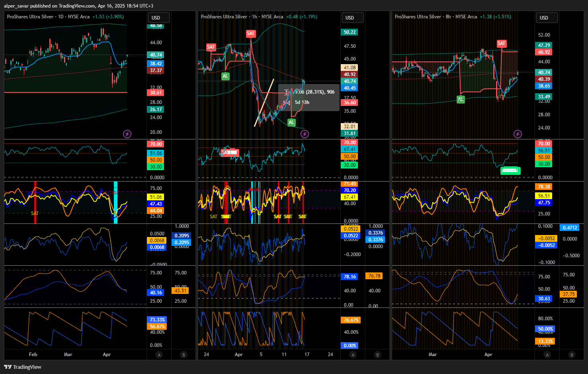Viewport: 588px width, 374px height.
Task: Click the 40.39 price label on the 8h axis
Action: point(544,79)
